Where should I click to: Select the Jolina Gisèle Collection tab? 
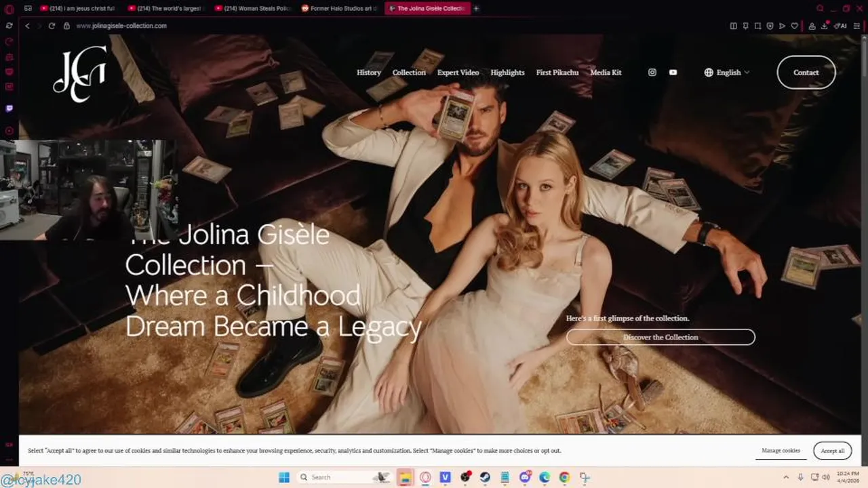coord(427,9)
